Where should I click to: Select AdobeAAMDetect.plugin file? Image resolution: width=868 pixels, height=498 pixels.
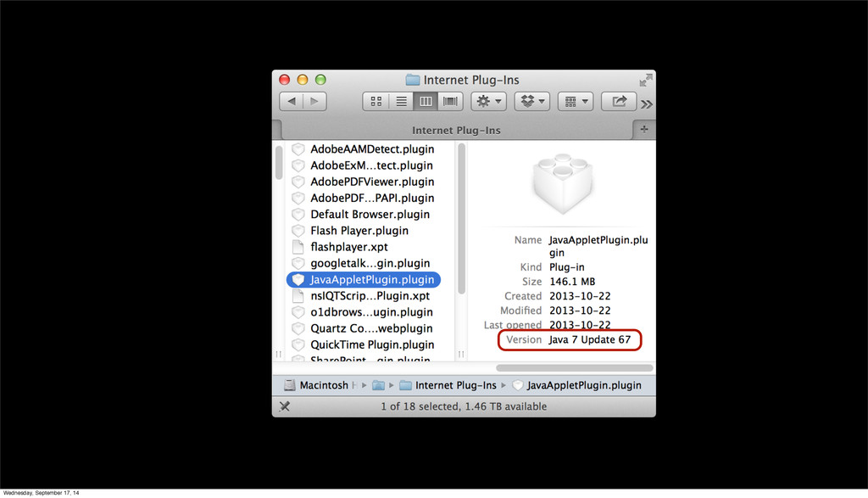[371, 149]
